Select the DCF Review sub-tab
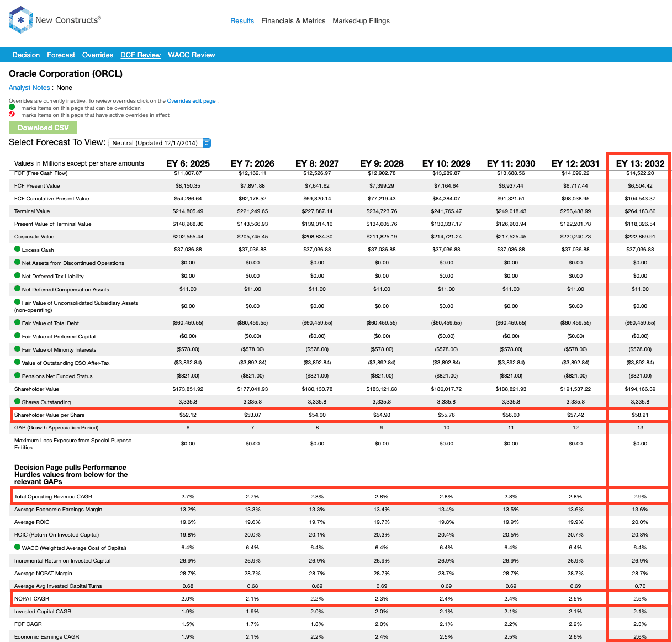 click(x=140, y=55)
